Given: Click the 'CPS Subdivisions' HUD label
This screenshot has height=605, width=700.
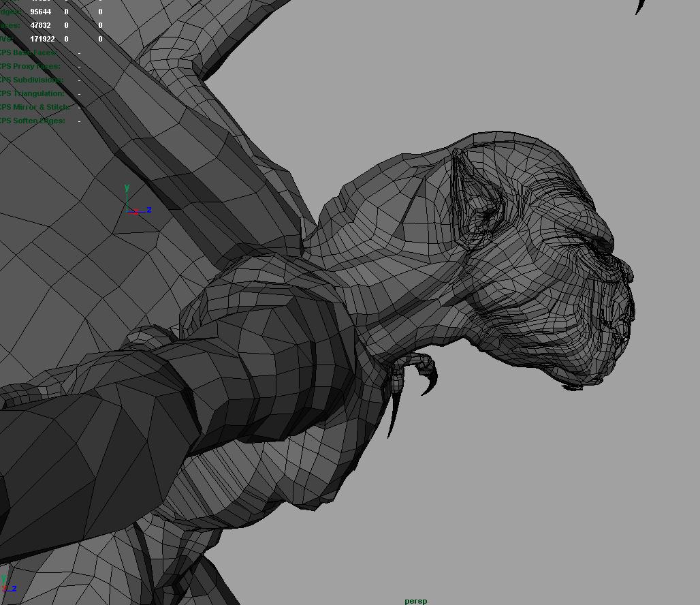Looking at the screenshot, I should coord(31,80).
